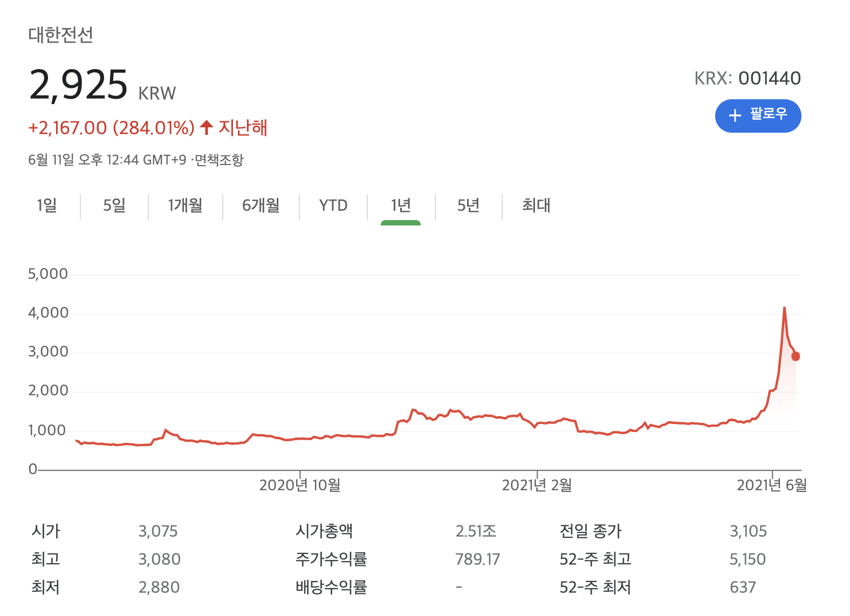This screenshot has height=616, width=850.
Task: Click the 2,925 current price value
Action: (78, 85)
